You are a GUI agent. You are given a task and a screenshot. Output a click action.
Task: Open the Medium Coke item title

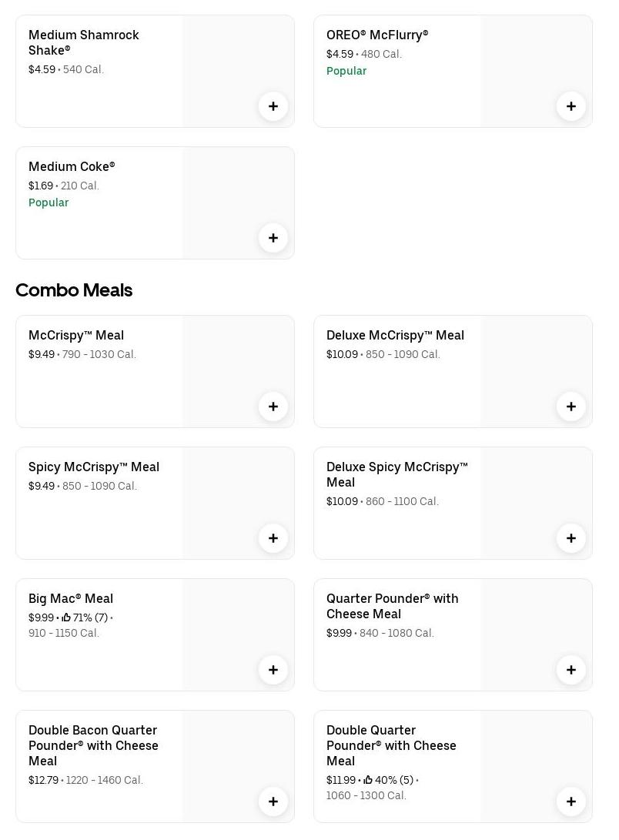(x=72, y=166)
